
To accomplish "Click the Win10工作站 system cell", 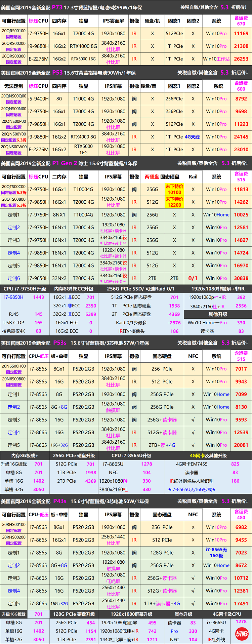I will pos(216,59).
